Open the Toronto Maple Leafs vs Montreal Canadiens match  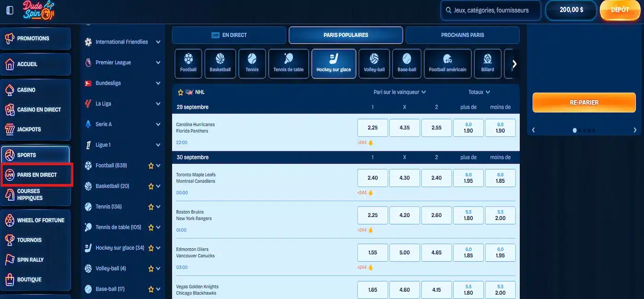pos(196,178)
